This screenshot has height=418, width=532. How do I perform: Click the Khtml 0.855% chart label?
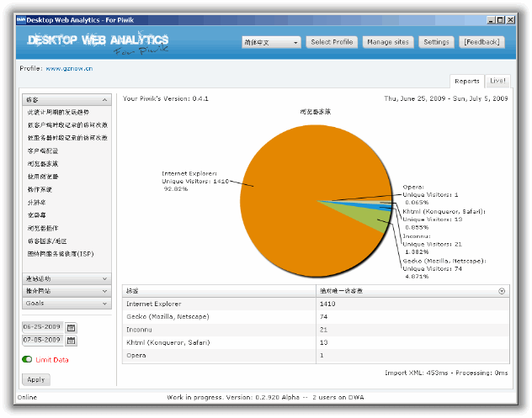pos(444,220)
